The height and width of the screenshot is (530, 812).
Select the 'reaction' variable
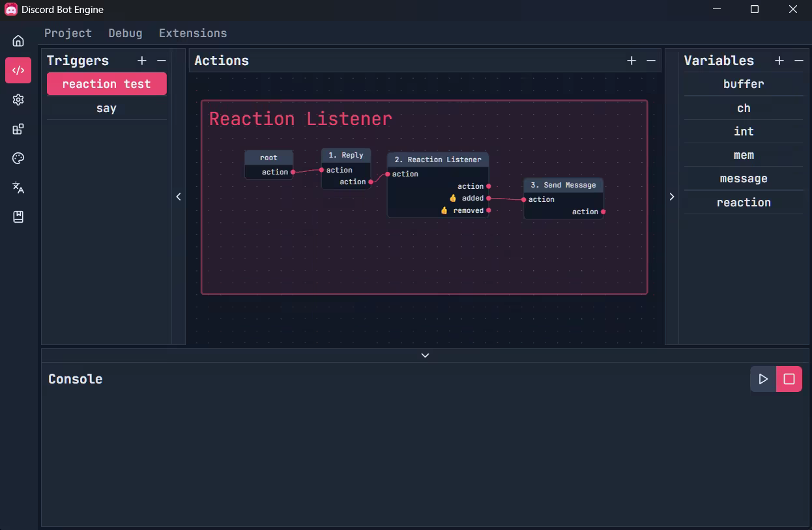tap(744, 202)
